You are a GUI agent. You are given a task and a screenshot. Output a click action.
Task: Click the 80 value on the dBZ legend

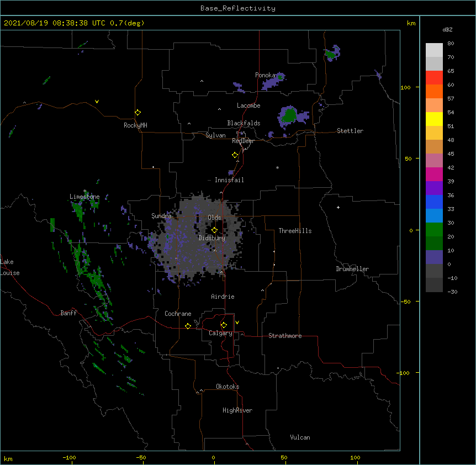pyautogui.click(x=451, y=44)
